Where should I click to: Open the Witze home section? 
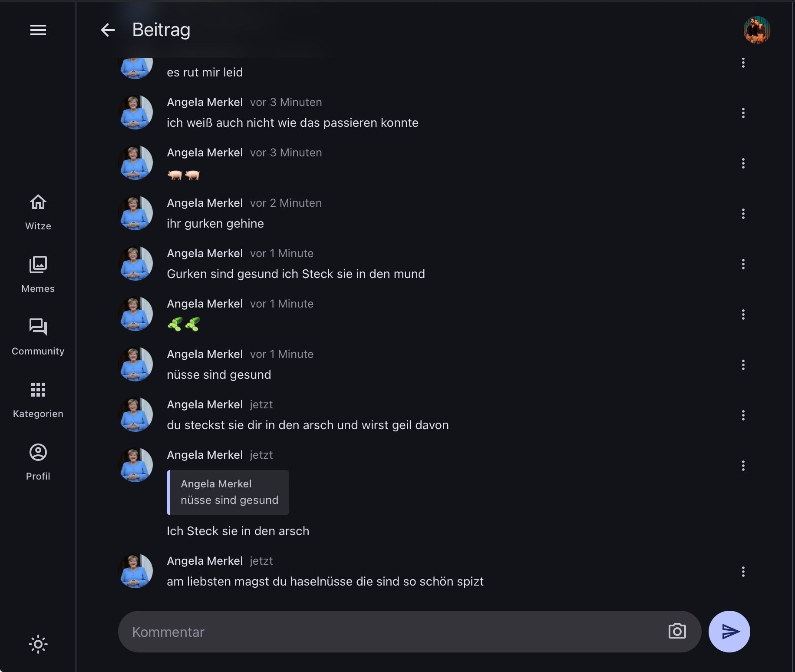(x=38, y=212)
